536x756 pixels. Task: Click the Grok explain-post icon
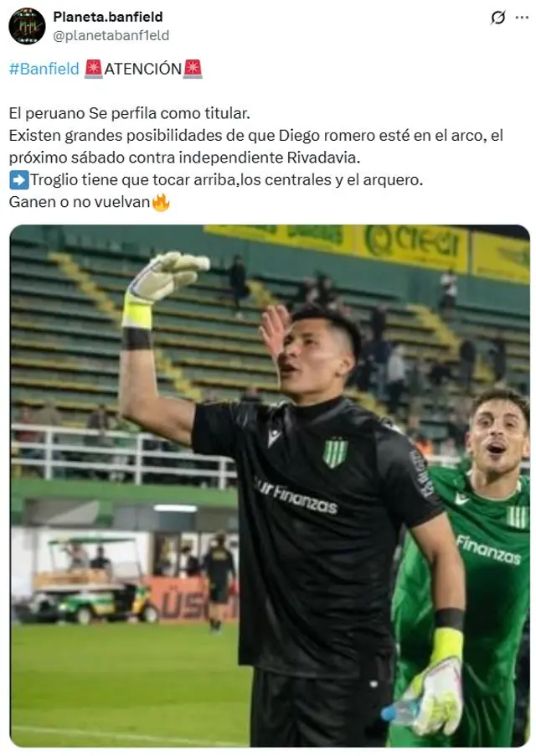tap(497, 18)
